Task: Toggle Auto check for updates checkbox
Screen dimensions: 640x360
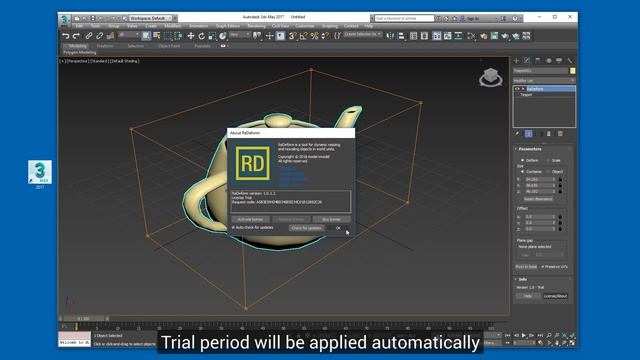Action: pos(233,227)
